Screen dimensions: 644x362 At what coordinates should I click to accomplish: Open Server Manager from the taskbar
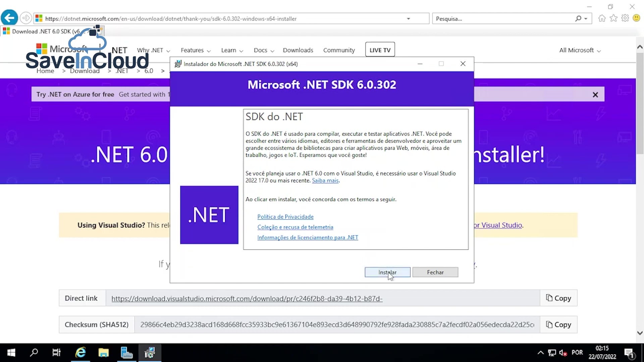click(x=126, y=353)
